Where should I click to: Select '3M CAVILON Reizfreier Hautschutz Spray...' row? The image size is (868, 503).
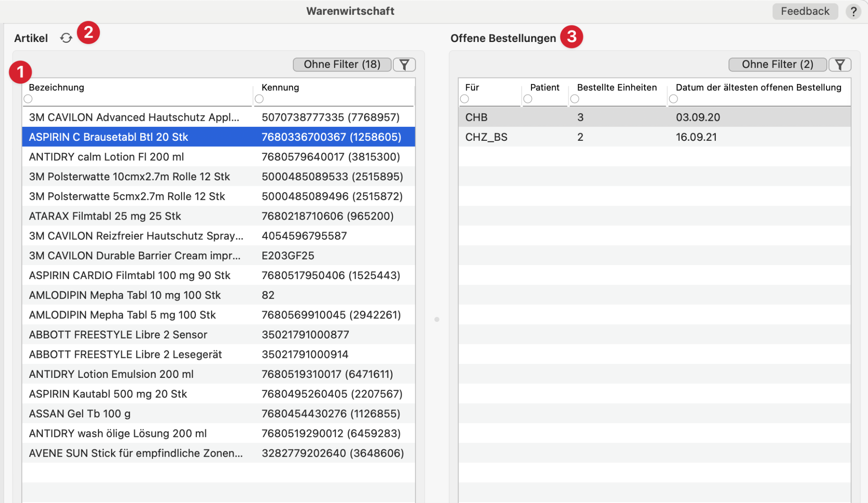pos(219,236)
